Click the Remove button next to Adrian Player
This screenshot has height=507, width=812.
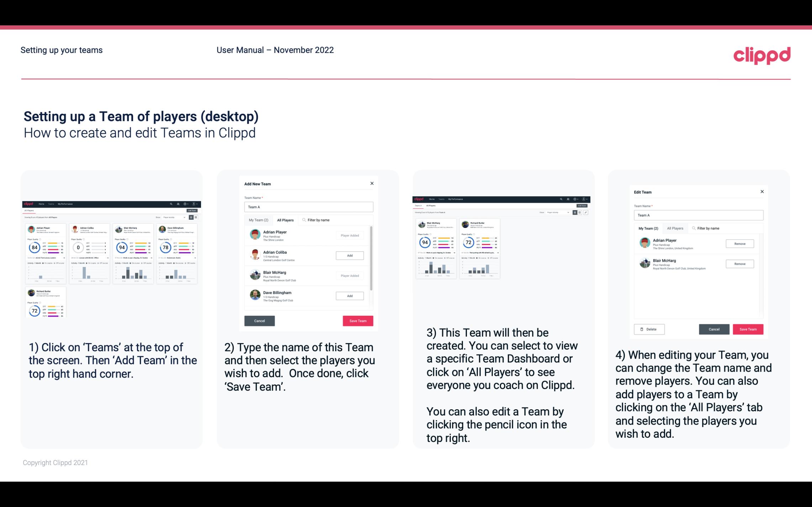(740, 244)
